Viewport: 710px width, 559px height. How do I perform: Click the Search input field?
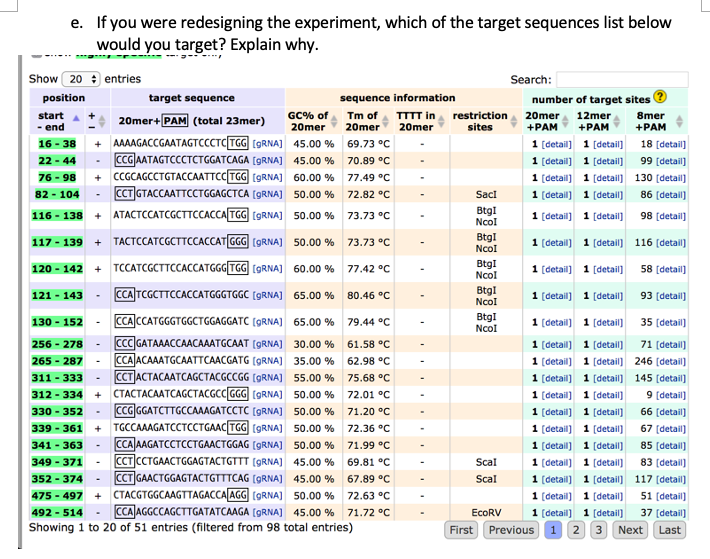pos(622,79)
